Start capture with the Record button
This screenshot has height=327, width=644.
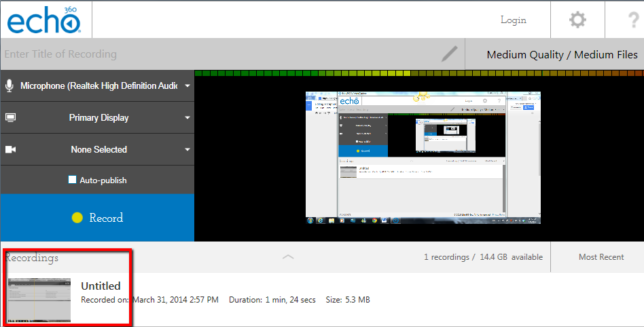pos(97,218)
